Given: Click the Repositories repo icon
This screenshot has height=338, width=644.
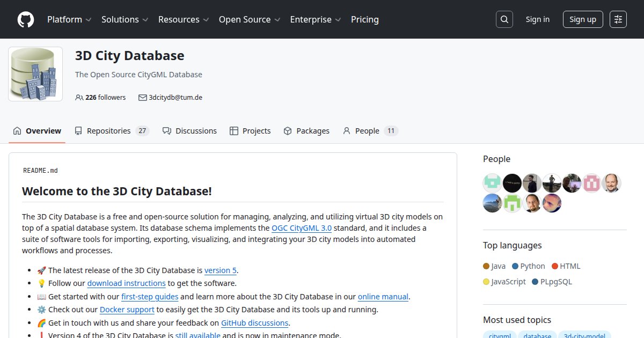Looking at the screenshot, I should coord(78,131).
